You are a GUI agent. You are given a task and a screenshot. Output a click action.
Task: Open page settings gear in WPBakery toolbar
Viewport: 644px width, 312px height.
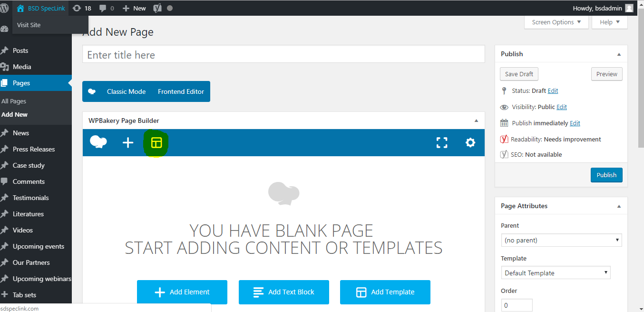[470, 142]
